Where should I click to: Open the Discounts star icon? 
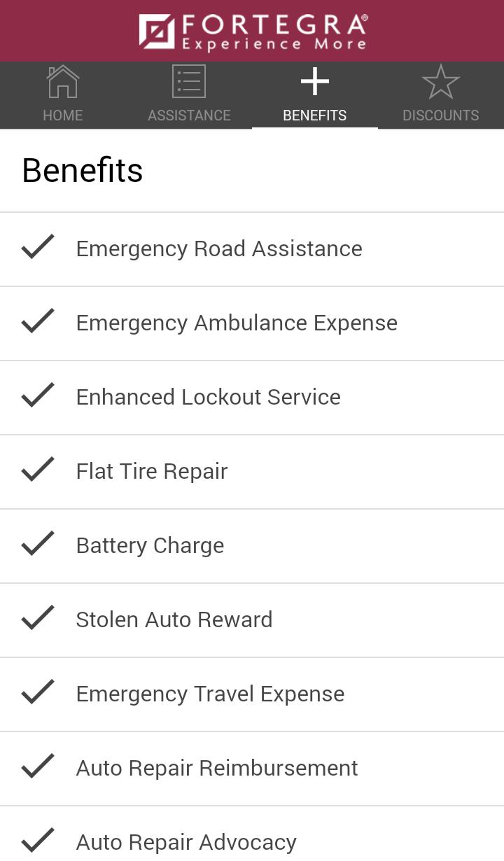[x=441, y=82]
